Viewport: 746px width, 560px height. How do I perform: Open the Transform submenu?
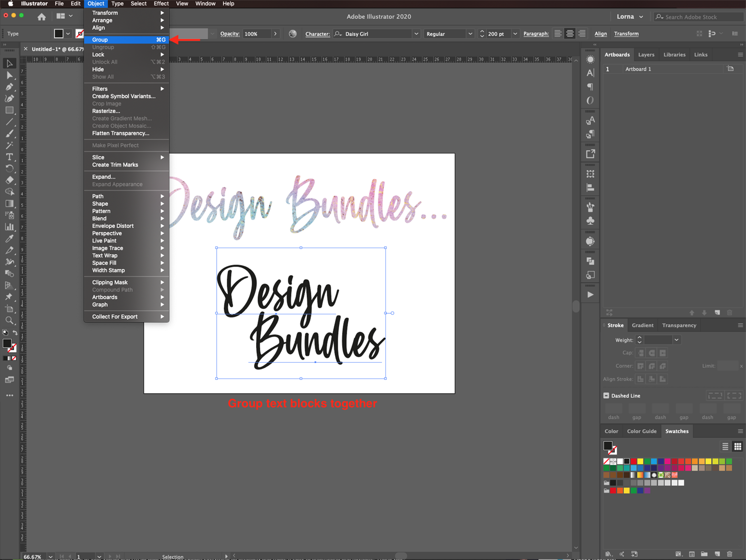point(127,13)
